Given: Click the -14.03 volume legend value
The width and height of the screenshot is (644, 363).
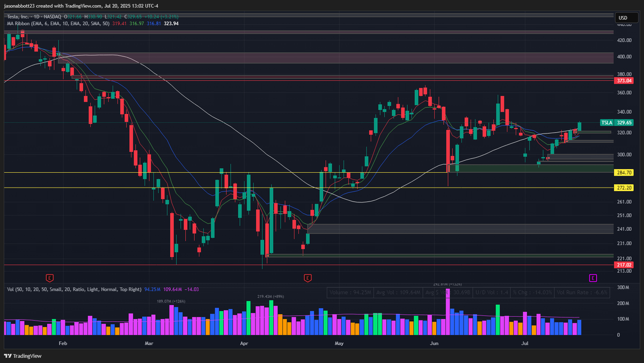Looking at the screenshot, I should point(192,289).
